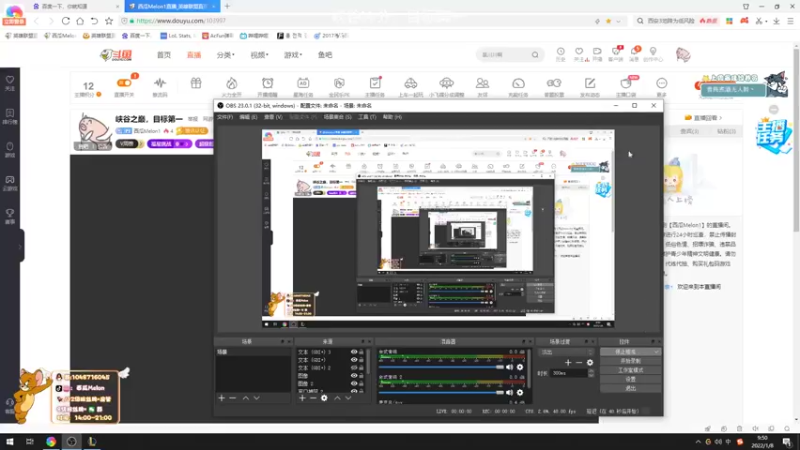
Task: Increase transition duration with up stepper
Action: [x=591, y=371]
